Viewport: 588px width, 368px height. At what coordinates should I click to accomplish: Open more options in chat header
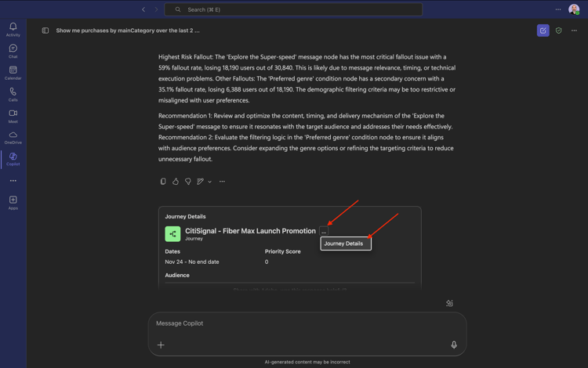point(574,31)
